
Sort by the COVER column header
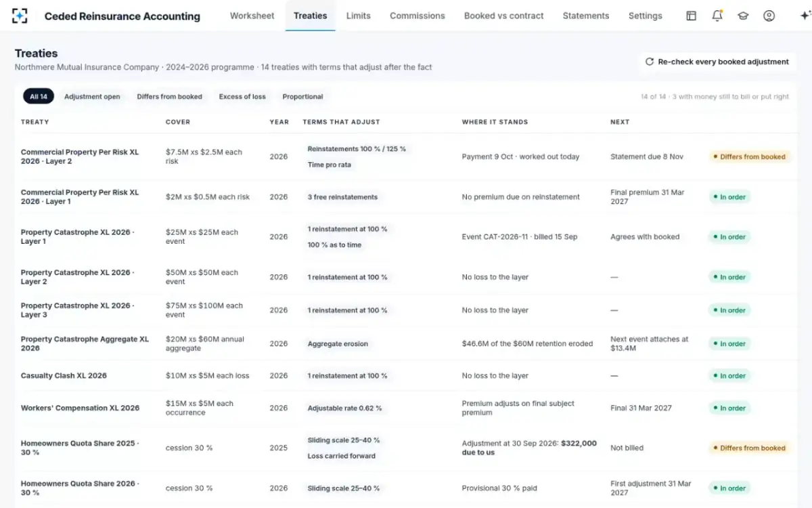(x=178, y=122)
